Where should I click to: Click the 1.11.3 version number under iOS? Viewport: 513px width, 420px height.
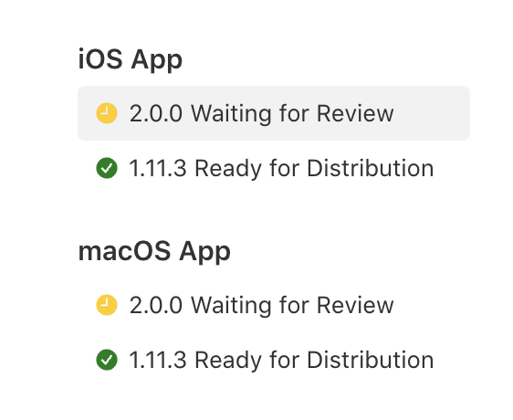click(x=158, y=168)
